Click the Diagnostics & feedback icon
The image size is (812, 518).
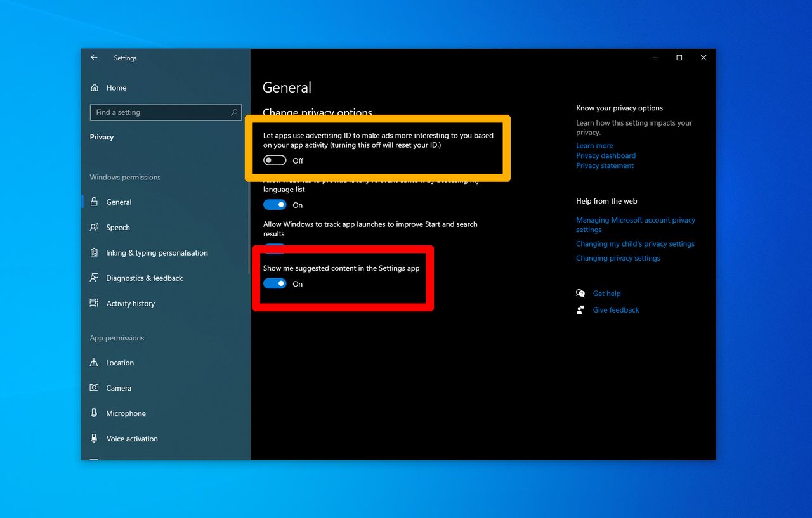coord(94,278)
